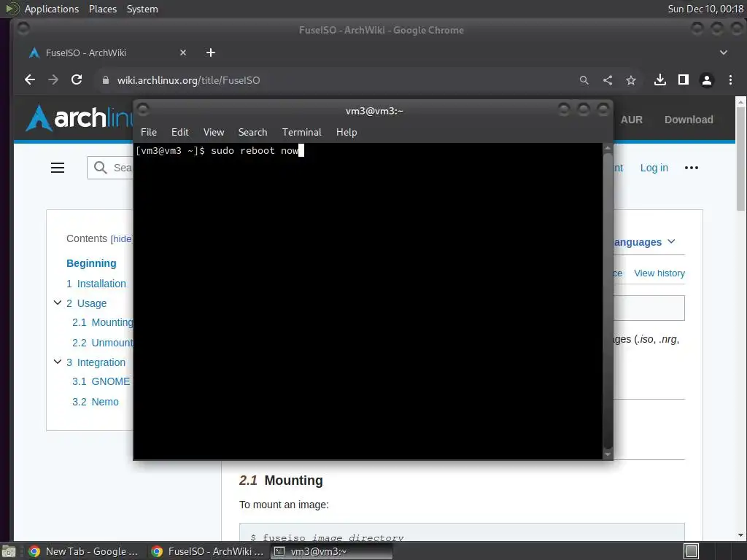Open Chrome profile avatar

[x=706, y=80]
